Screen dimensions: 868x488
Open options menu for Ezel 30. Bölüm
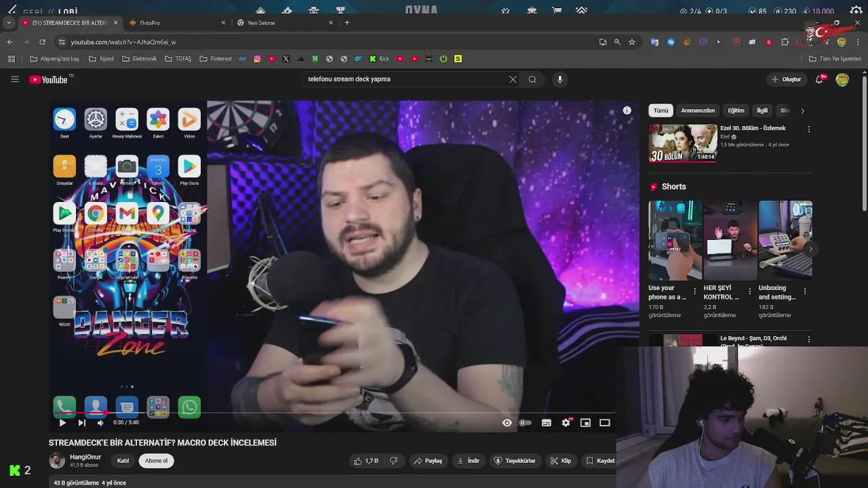pyautogui.click(x=808, y=129)
